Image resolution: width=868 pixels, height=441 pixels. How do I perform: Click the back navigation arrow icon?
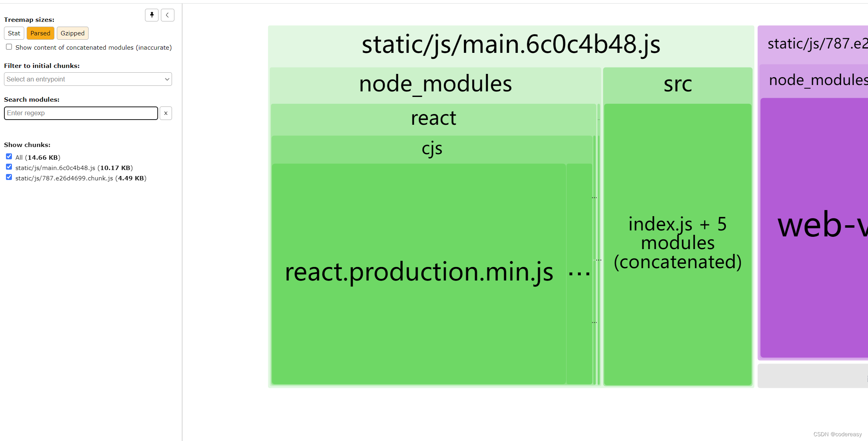point(167,15)
